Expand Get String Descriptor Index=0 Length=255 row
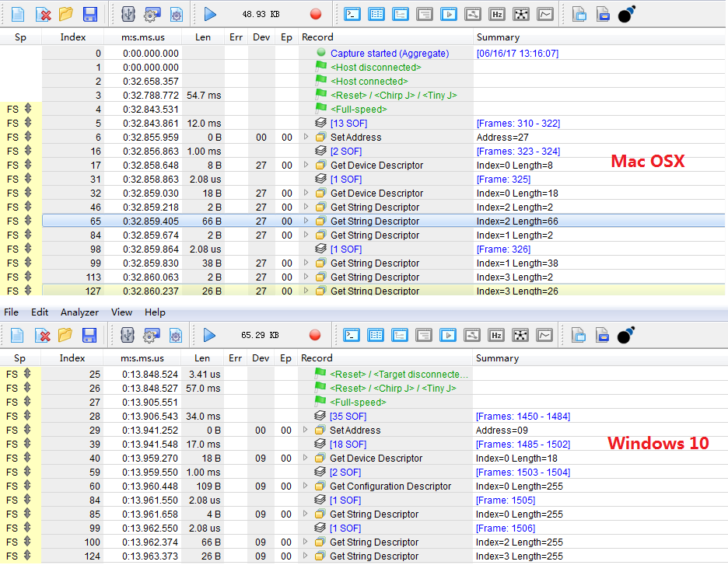 (x=305, y=514)
